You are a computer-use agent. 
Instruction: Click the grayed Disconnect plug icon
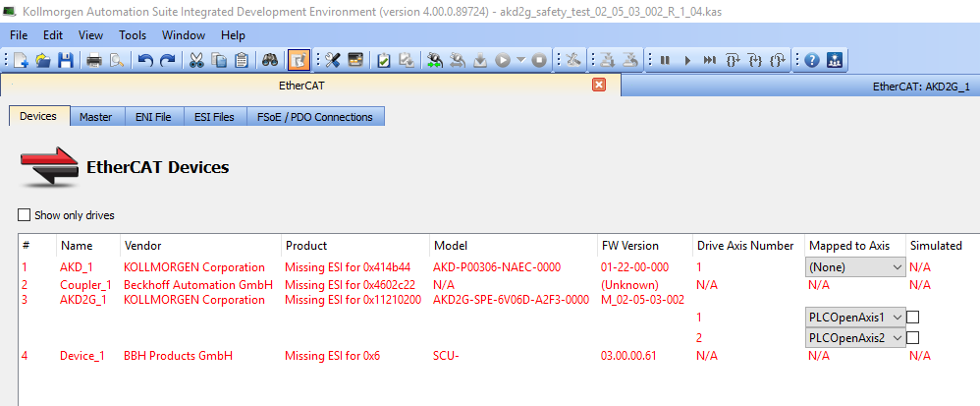point(458,60)
